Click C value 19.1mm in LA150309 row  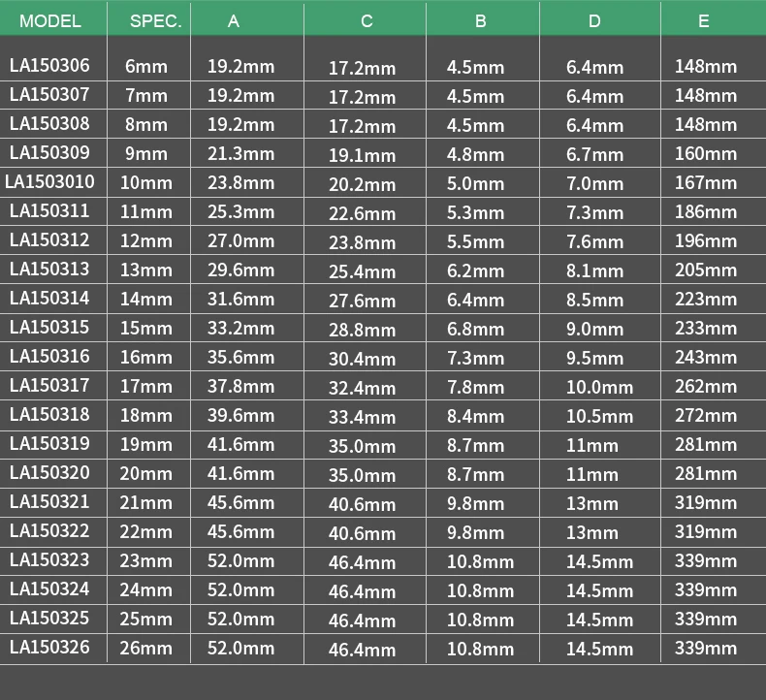coord(362,155)
